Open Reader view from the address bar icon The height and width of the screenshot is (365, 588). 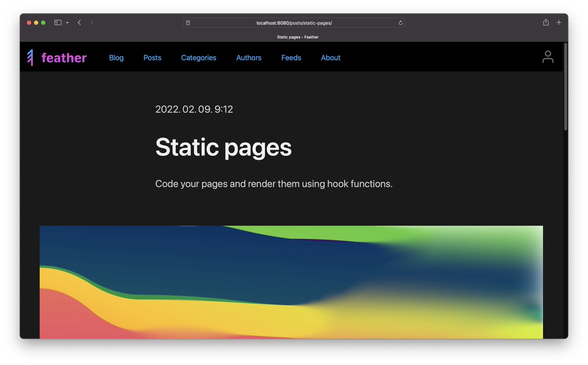tap(188, 23)
